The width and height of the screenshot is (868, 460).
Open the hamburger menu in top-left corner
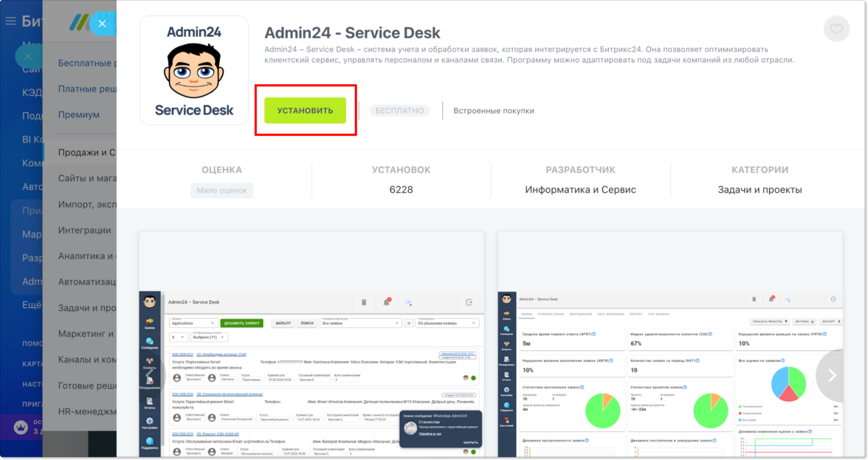10,21
